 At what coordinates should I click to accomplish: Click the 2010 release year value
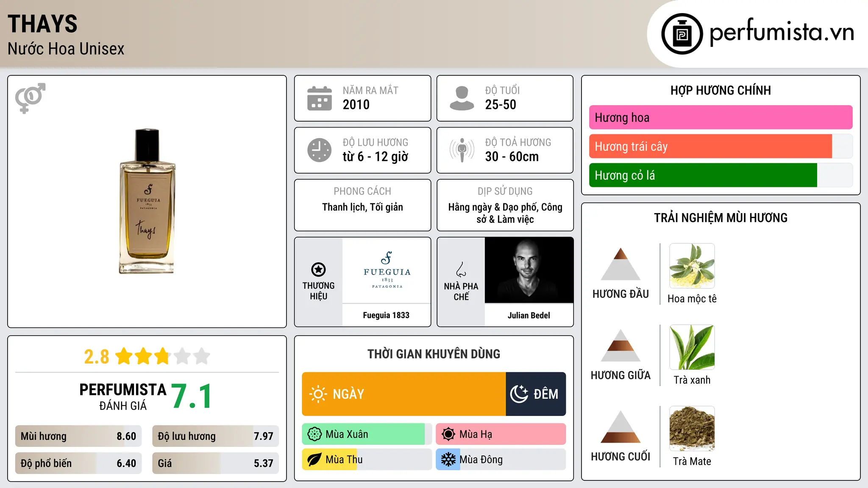coord(356,105)
